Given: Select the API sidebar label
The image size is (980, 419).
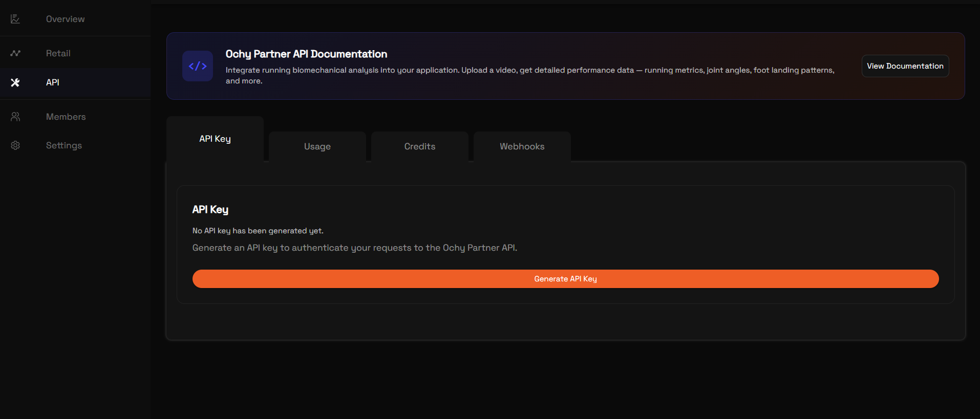Looking at the screenshot, I should tap(52, 82).
